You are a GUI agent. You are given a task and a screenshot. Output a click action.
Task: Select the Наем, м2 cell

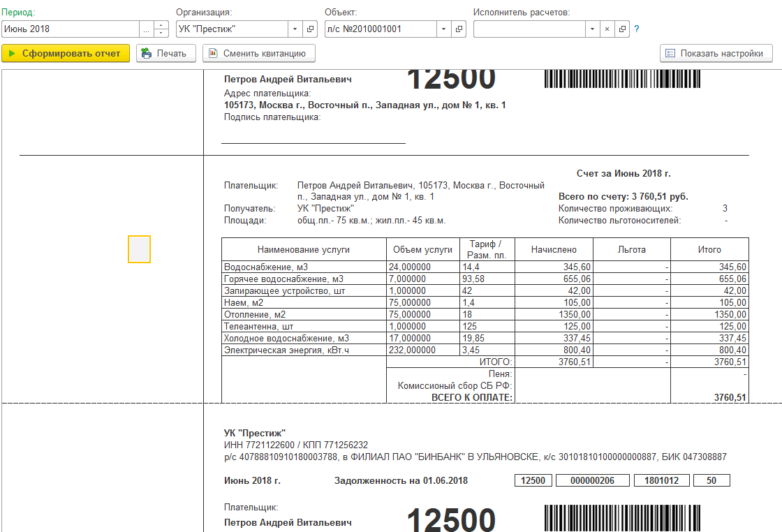pos(304,302)
